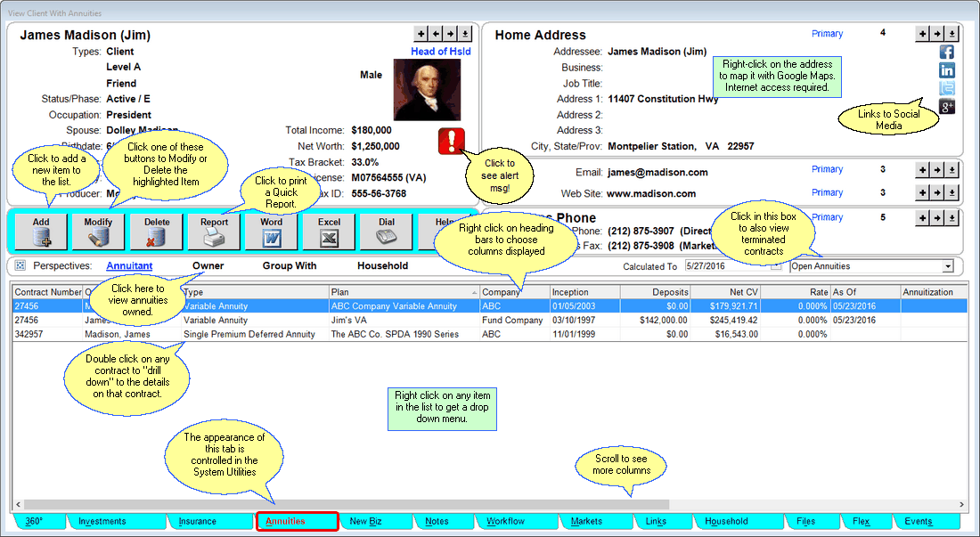Click the Delete record button

pyautogui.click(x=156, y=231)
